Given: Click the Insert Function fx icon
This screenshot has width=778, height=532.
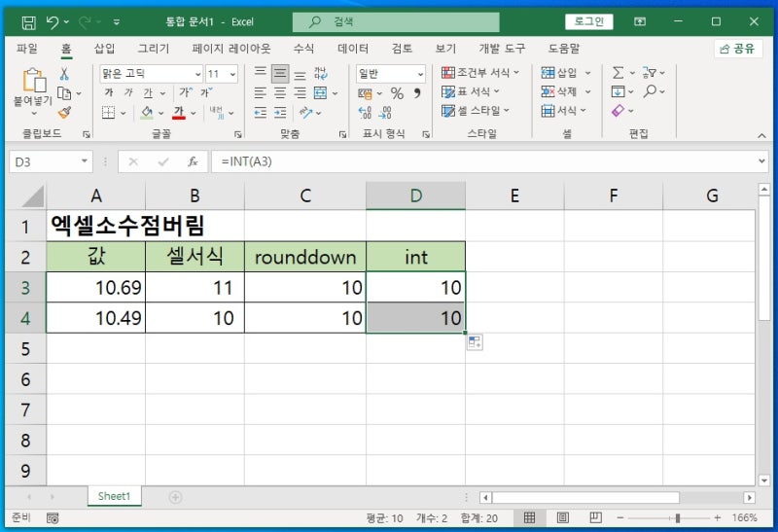Looking at the screenshot, I should point(193,161).
